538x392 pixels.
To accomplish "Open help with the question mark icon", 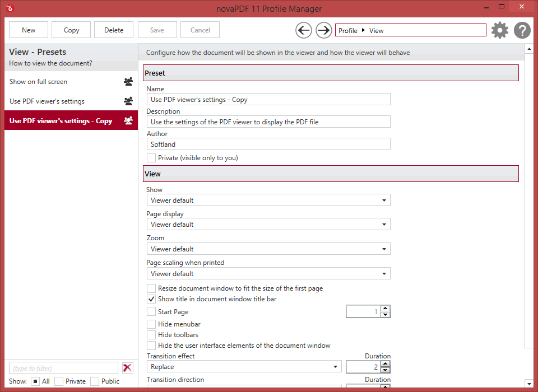I will [x=522, y=30].
